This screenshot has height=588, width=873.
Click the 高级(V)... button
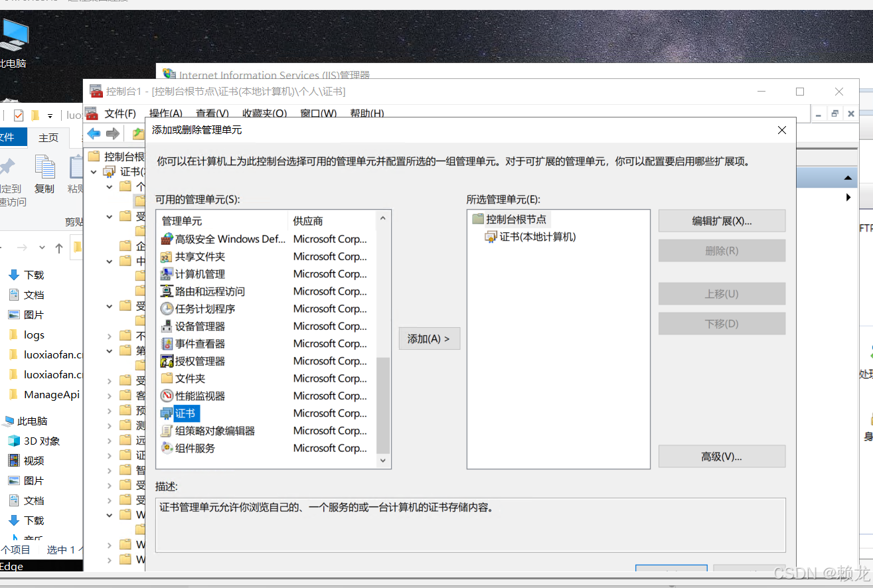pos(722,457)
